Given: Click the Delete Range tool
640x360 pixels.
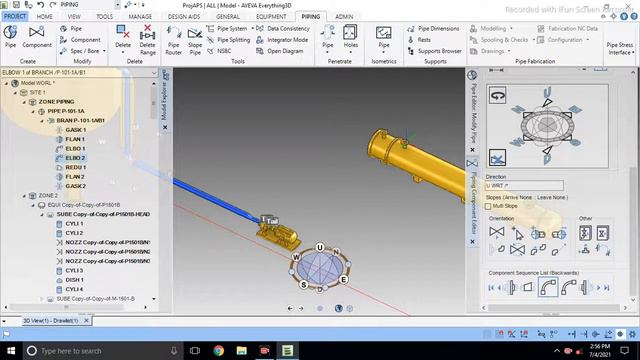Looking at the screenshot, I should click(147, 40).
